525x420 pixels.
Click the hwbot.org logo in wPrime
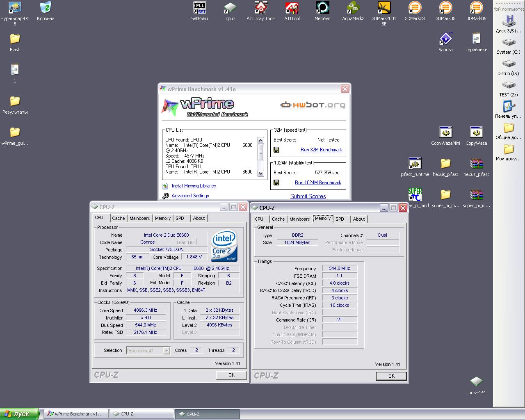[313, 105]
